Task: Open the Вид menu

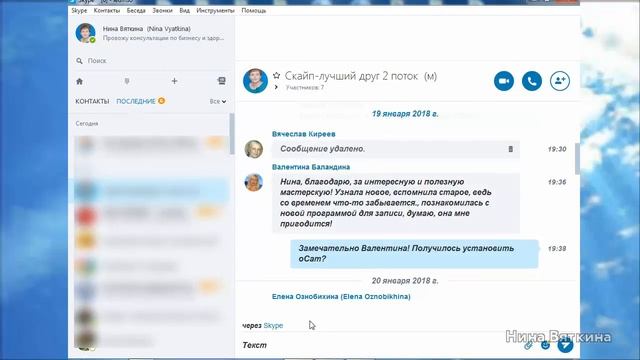Action: tap(184, 11)
